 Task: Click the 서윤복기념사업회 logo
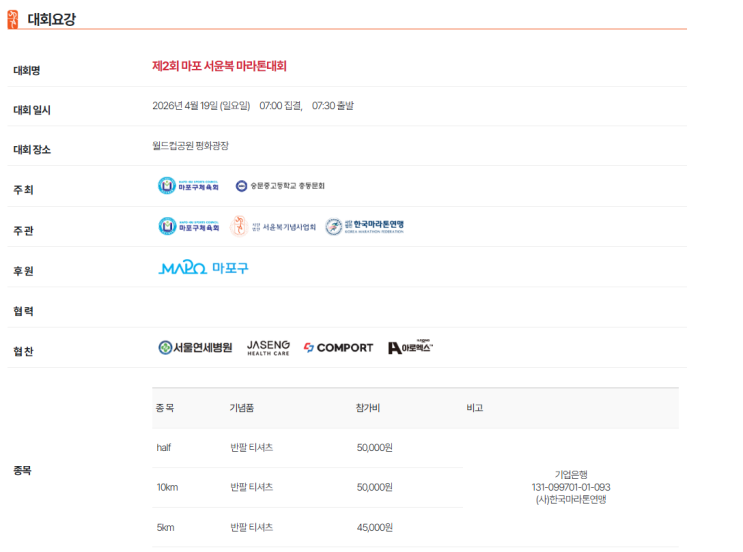(x=273, y=226)
